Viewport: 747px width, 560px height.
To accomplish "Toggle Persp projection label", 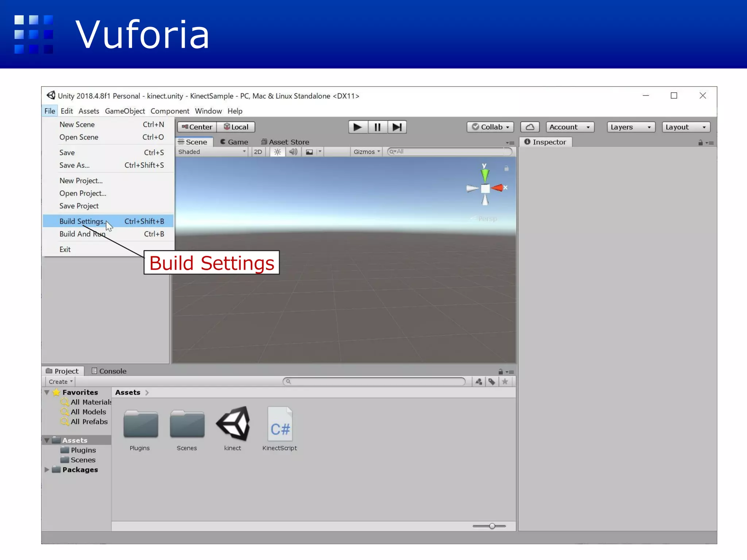I will [x=487, y=219].
